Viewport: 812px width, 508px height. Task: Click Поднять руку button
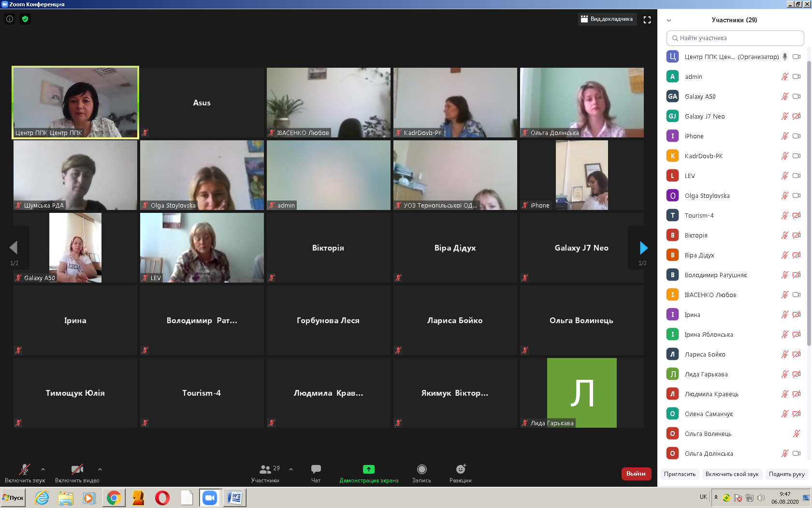tap(786, 474)
